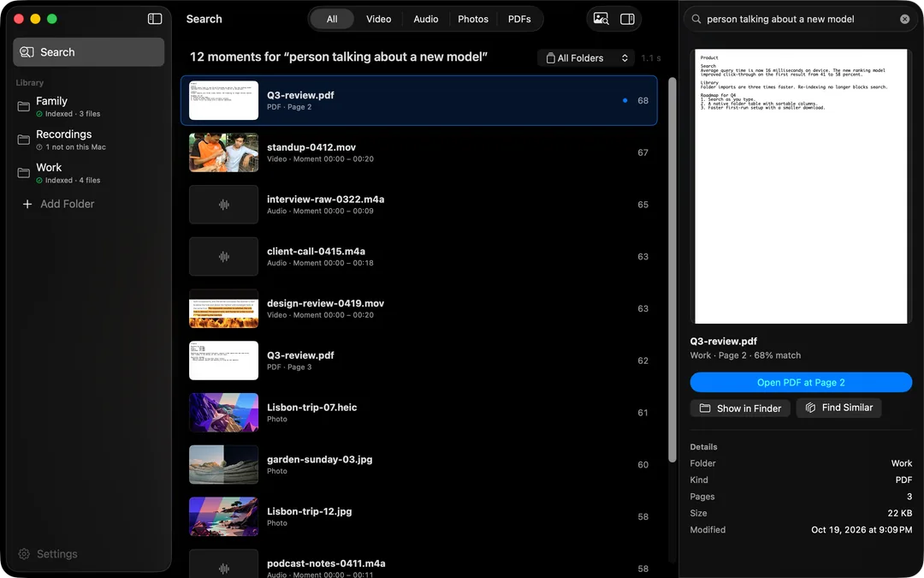Click the Recordings folder icon
924x578 pixels.
click(x=24, y=140)
